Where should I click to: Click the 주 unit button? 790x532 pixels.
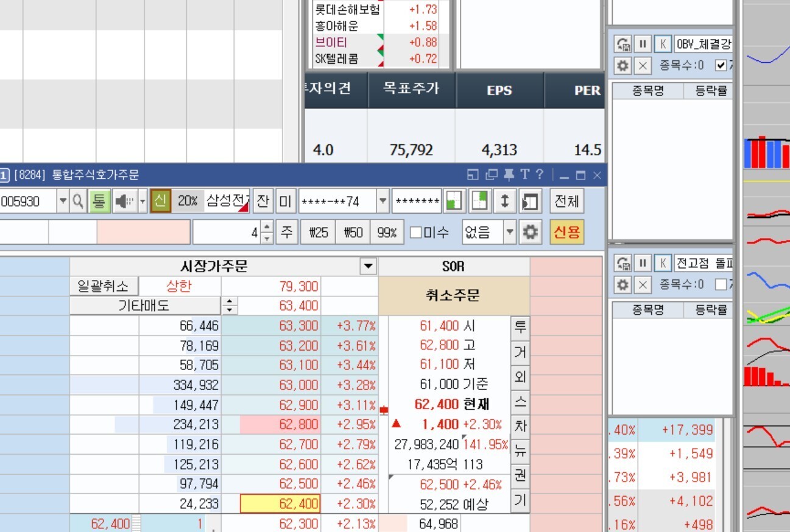click(286, 233)
